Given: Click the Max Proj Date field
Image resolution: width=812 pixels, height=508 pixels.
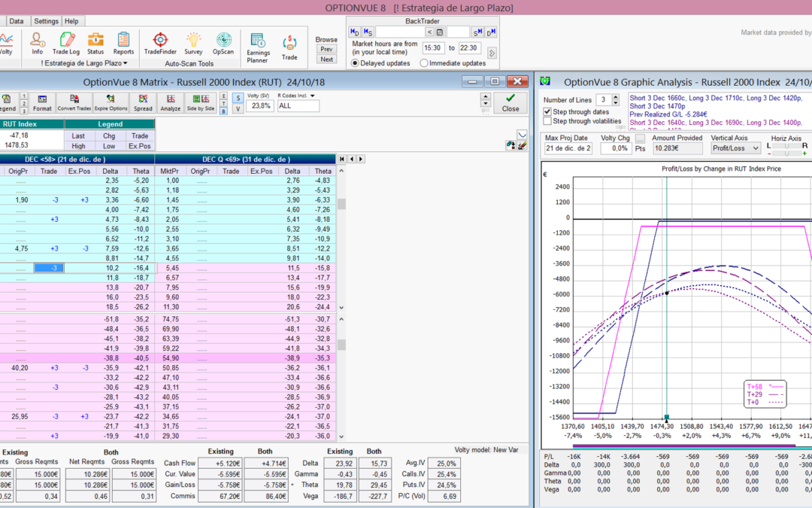Looking at the screenshot, I should [x=567, y=148].
